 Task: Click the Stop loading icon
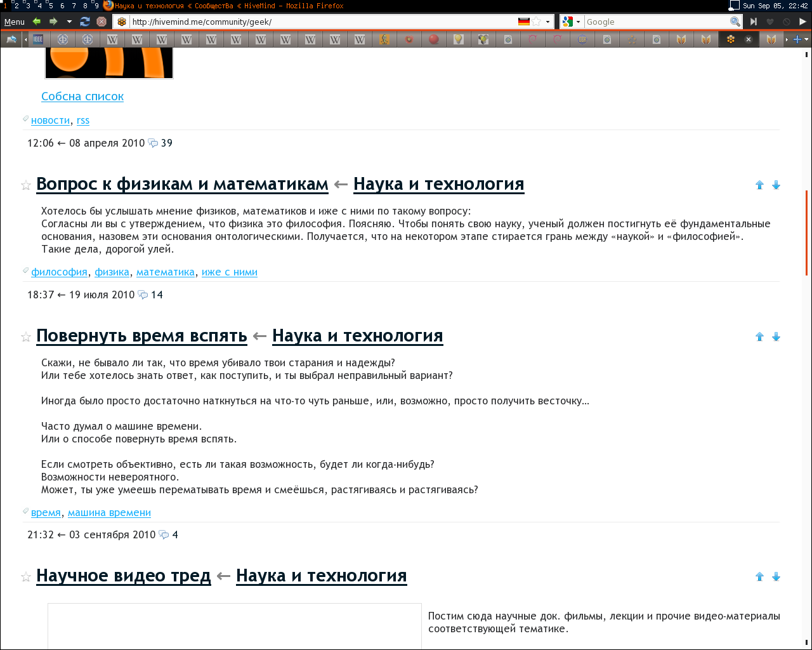pyautogui.click(x=101, y=22)
